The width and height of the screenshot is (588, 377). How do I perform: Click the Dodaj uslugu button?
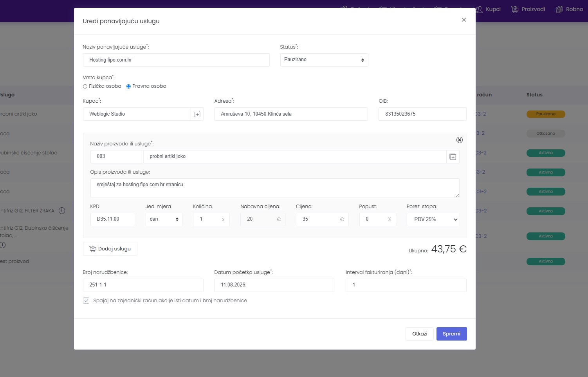coord(110,249)
